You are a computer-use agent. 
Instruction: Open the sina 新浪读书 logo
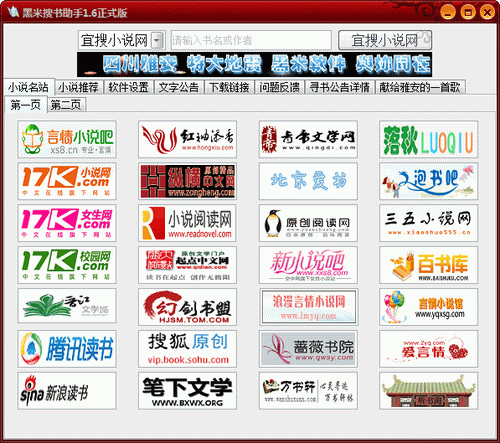point(67,391)
